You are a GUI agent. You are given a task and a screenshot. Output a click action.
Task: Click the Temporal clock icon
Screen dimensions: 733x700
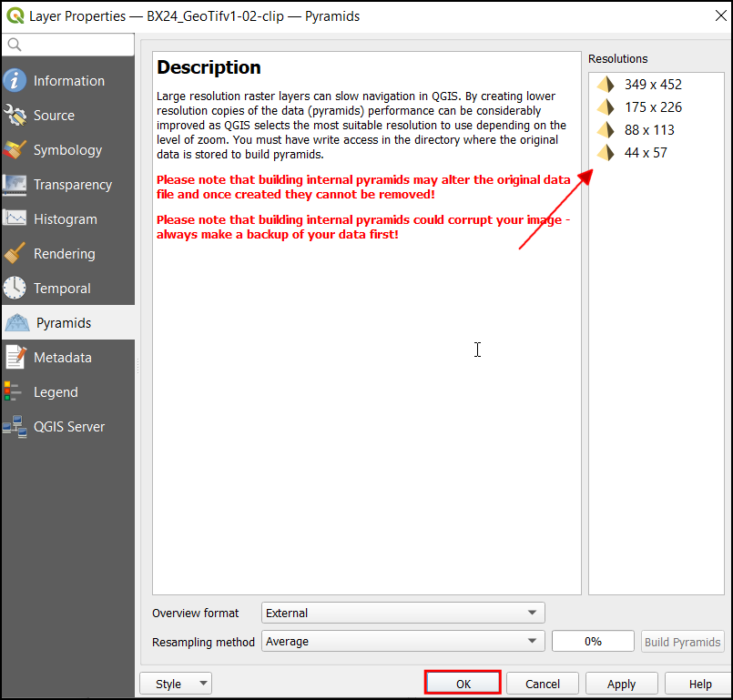pyautogui.click(x=15, y=289)
